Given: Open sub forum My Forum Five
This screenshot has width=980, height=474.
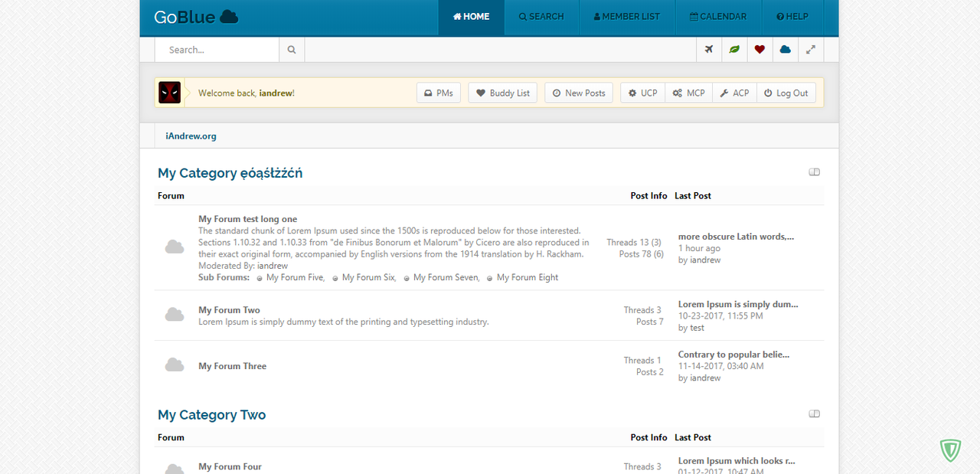Looking at the screenshot, I should (x=295, y=277).
